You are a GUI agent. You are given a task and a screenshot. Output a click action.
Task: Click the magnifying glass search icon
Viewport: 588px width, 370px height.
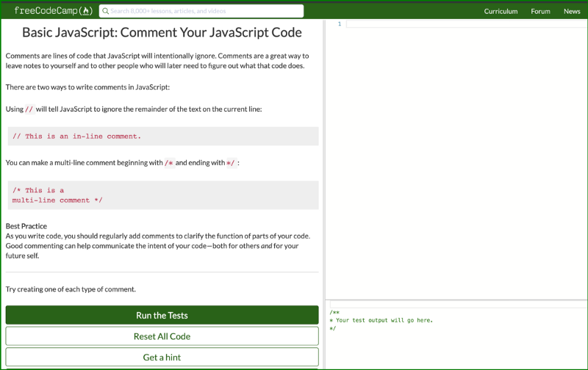tap(105, 11)
